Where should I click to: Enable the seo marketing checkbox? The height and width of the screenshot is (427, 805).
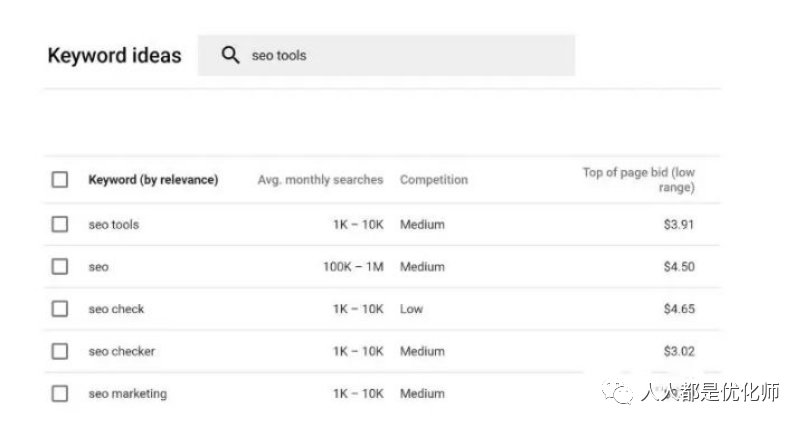click(60, 394)
